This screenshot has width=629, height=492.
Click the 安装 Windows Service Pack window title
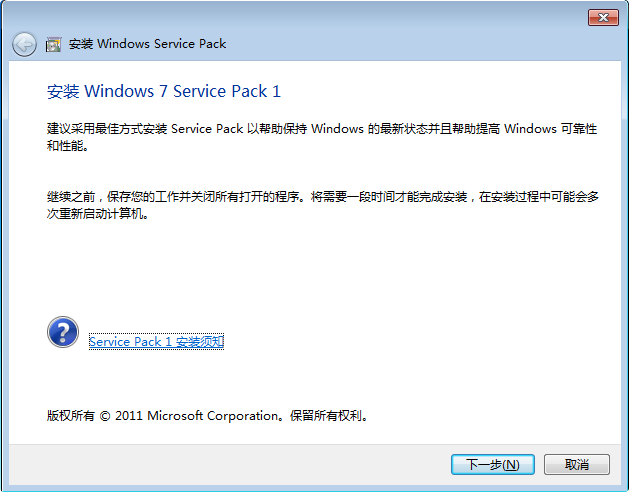coord(147,44)
